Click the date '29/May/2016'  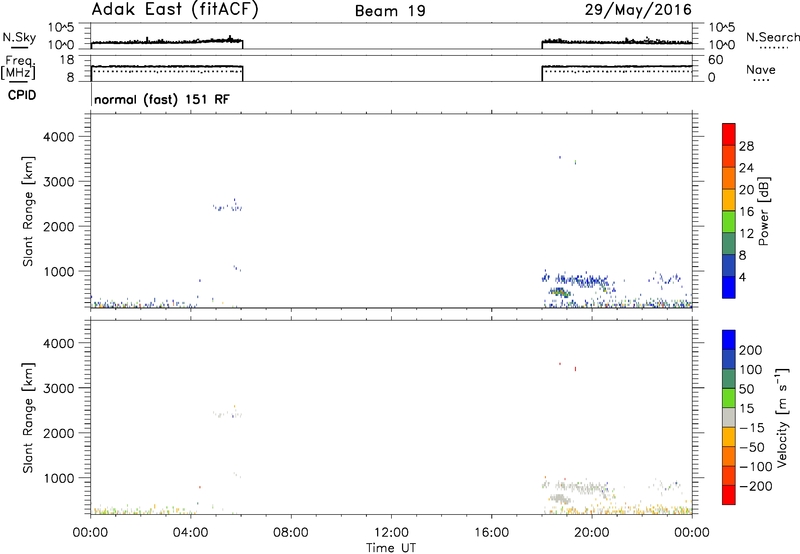(638, 10)
